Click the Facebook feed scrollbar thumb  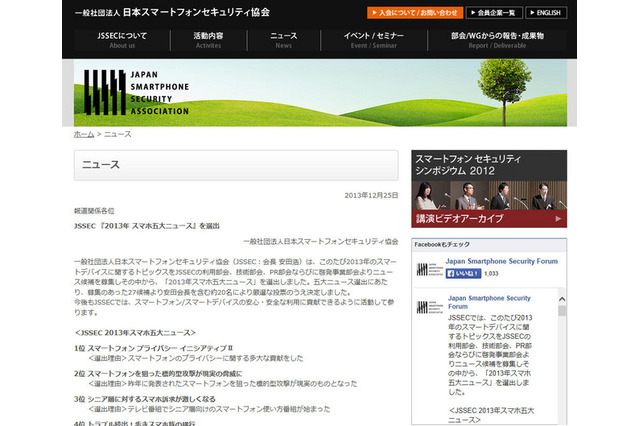(x=562, y=311)
